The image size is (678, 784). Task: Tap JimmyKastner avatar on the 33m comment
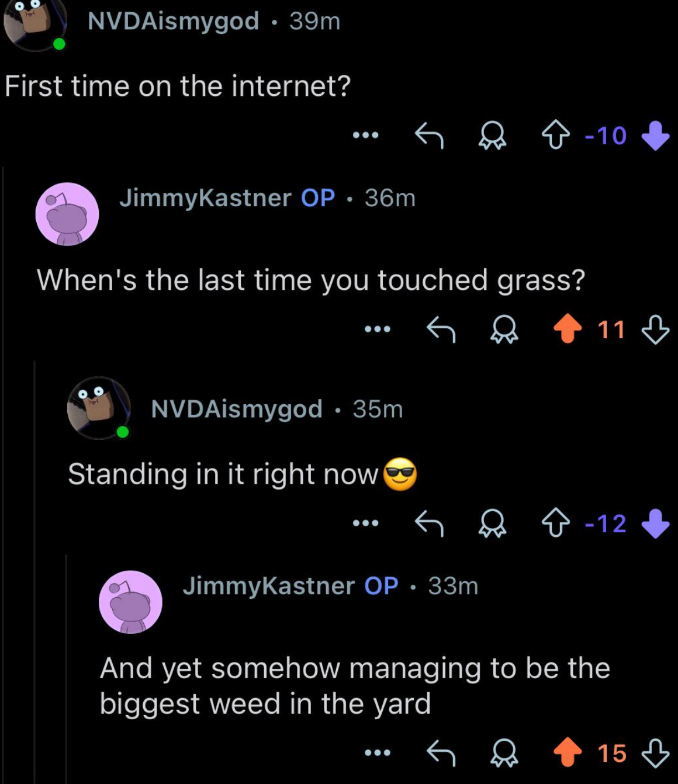click(x=130, y=602)
